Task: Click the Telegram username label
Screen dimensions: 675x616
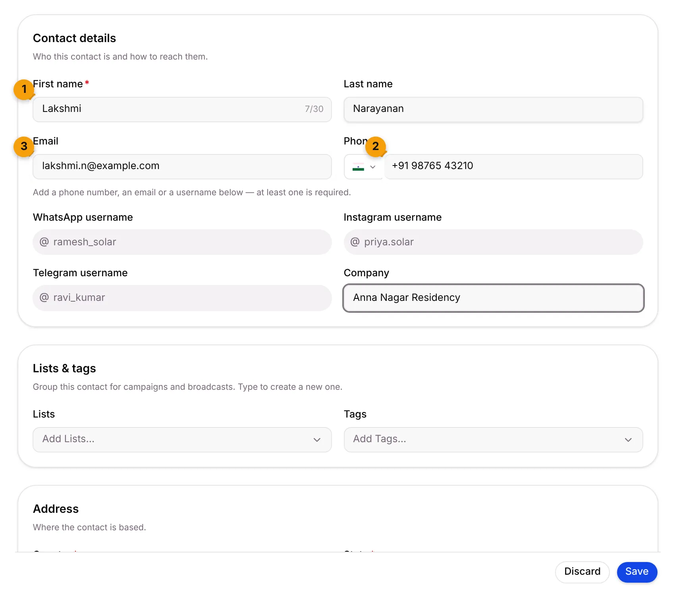Action: click(x=80, y=273)
